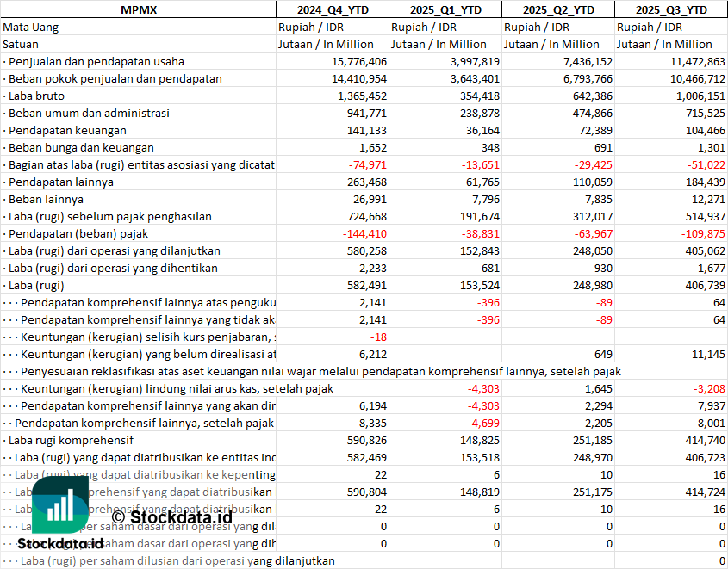Image resolution: width=728 pixels, height=569 pixels.
Task: Click the value 414,724
Action: pyautogui.click(x=706, y=491)
